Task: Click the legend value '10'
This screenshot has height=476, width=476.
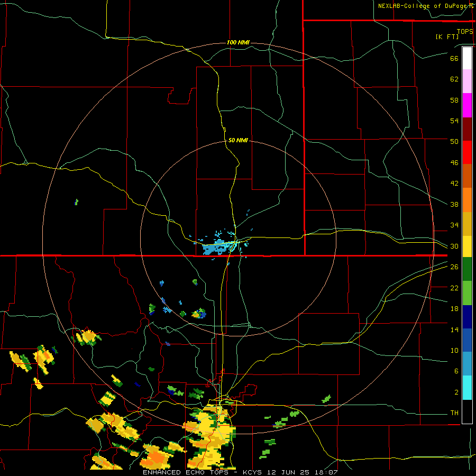Action: pyautogui.click(x=454, y=351)
